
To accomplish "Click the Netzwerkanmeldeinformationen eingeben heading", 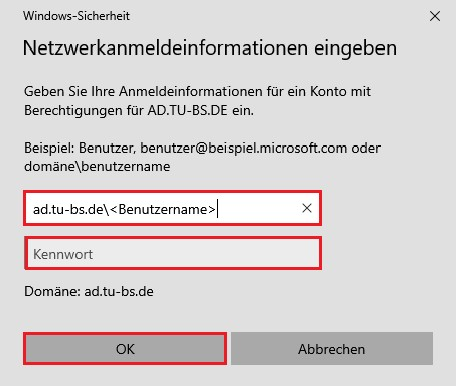I will click(210, 48).
